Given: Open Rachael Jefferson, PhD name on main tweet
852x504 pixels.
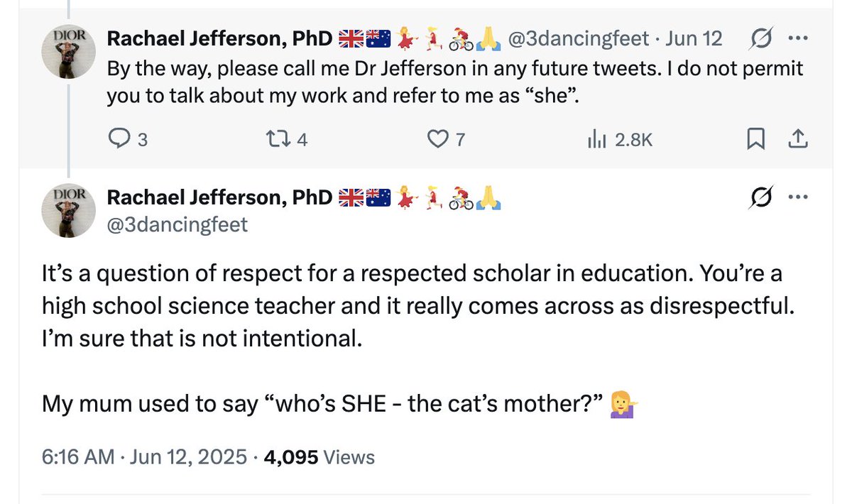Looking at the screenshot, I should [219, 198].
